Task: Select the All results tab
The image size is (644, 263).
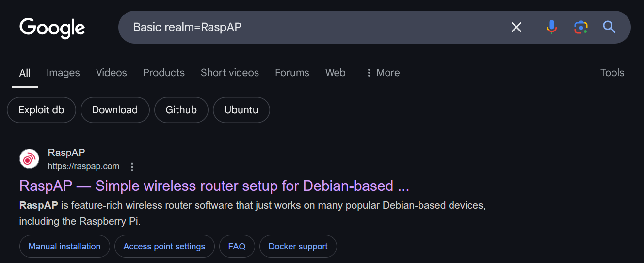Action: click(25, 73)
